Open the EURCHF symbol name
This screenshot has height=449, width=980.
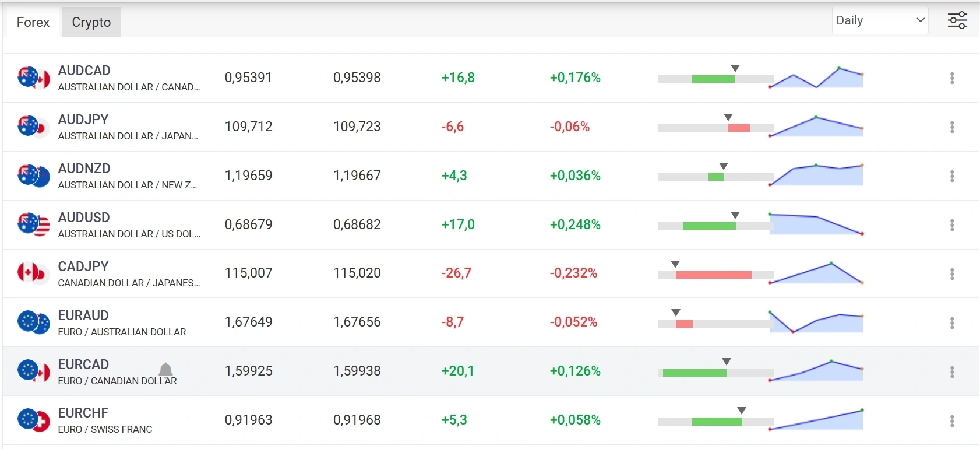[x=83, y=413]
